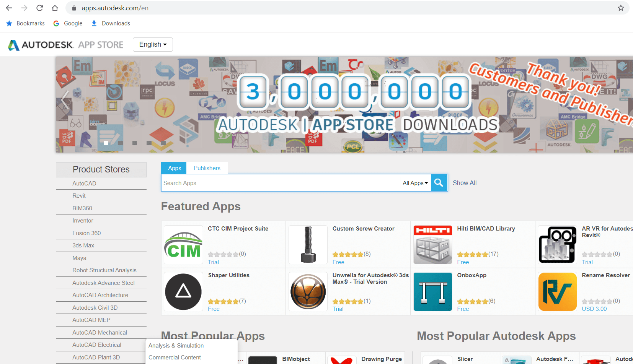Click the Custom Screw Creator screw icon
The height and width of the screenshot is (364, 633).
[308, 245]
